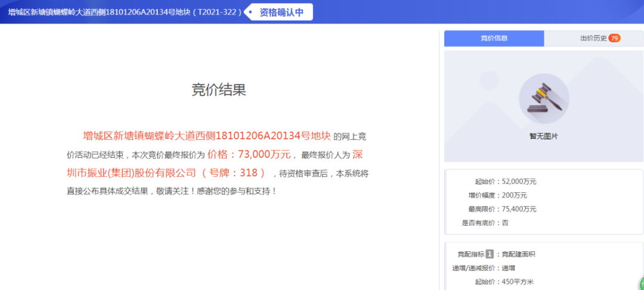Image resolution: width=644 pixels, height=290 pixels.
Task: Click the parcel title with T2021-322 in header
Action: (125, 12)
